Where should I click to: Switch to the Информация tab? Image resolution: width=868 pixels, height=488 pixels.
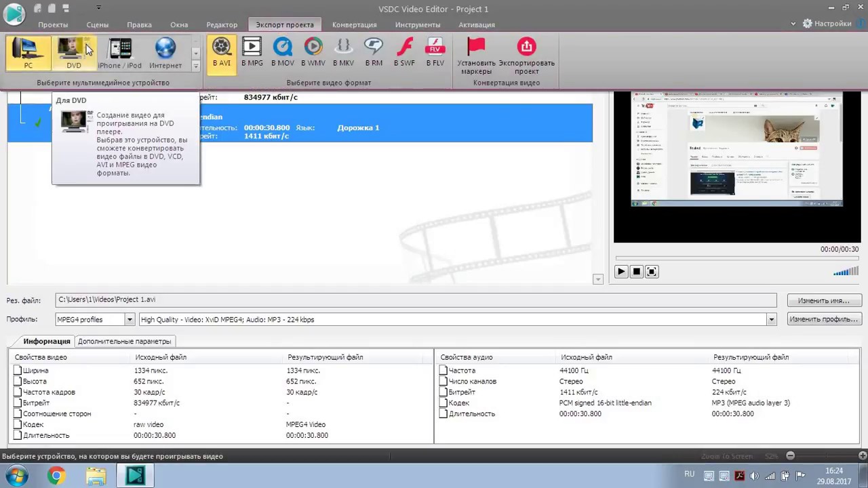[x=46, y=342]
